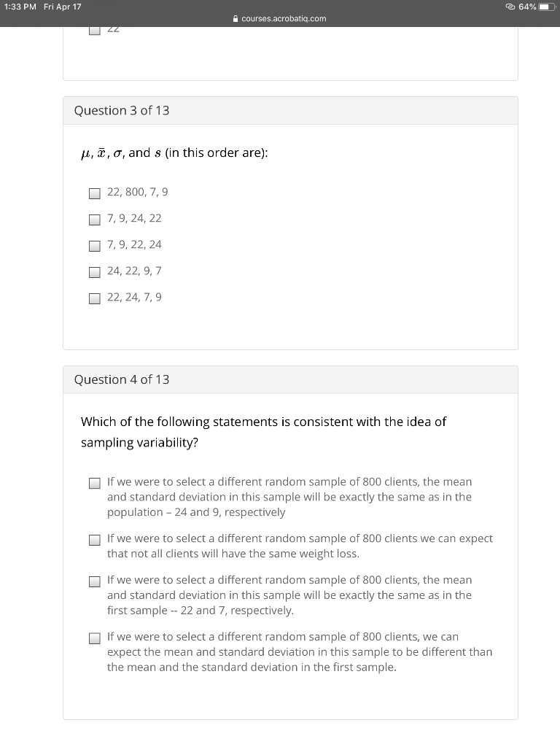Check the option expecting different mean and deviation
Screen dimensions: 560x747
point(95,638)
